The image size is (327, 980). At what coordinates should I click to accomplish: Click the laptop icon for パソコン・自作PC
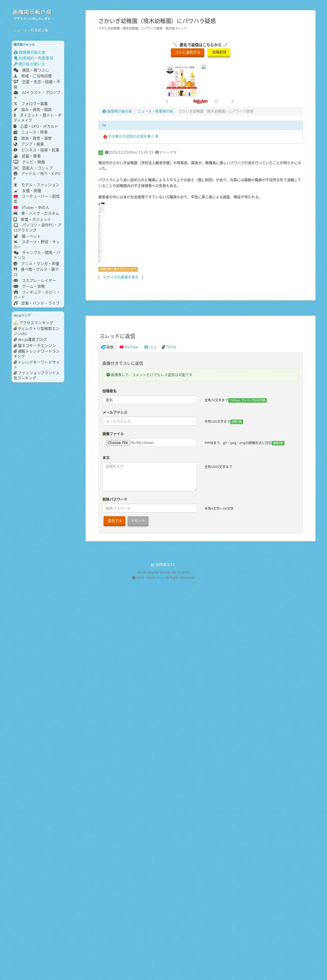tap(16, 225)
